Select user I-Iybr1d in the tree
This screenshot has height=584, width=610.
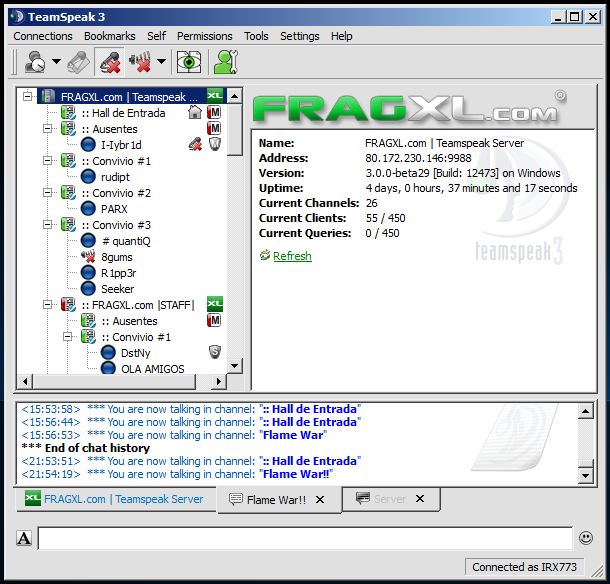[121, 145]
